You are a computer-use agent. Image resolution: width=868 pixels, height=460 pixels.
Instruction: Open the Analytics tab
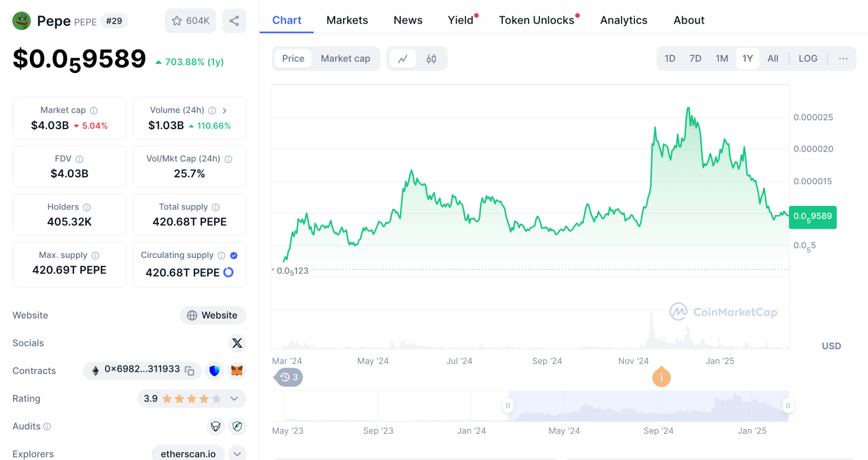point(624,20)
